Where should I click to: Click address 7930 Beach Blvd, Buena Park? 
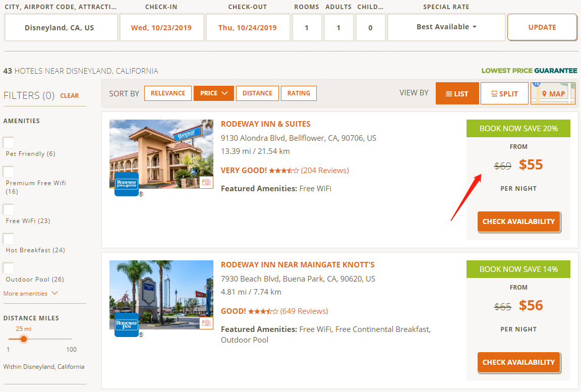point(298,279)
